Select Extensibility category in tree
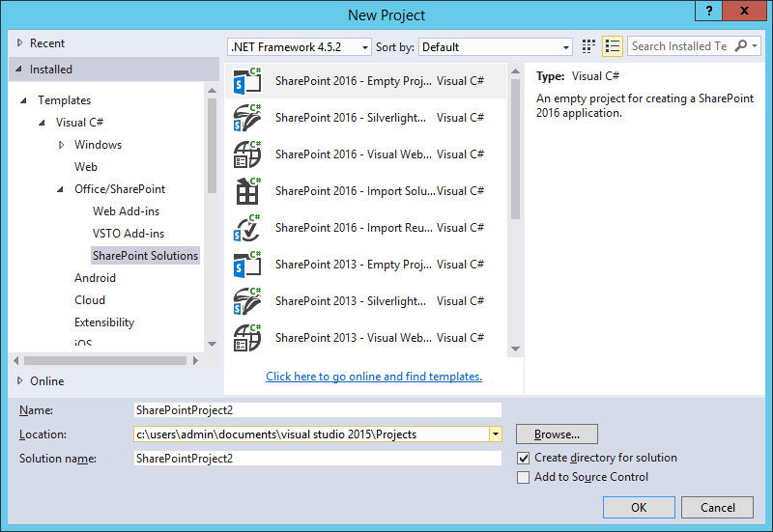The height and width of the screenshot is (532, 773). (104, 322)
